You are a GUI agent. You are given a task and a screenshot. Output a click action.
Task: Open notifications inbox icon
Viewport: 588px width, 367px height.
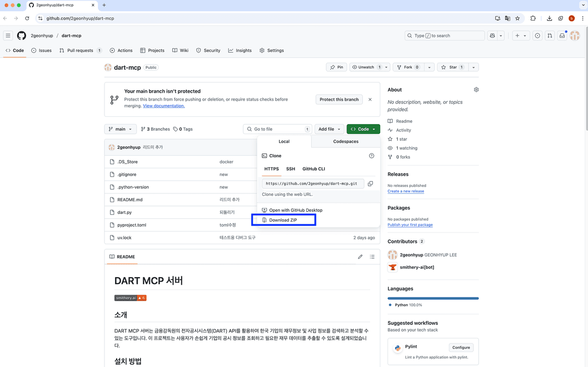(562, 36)
